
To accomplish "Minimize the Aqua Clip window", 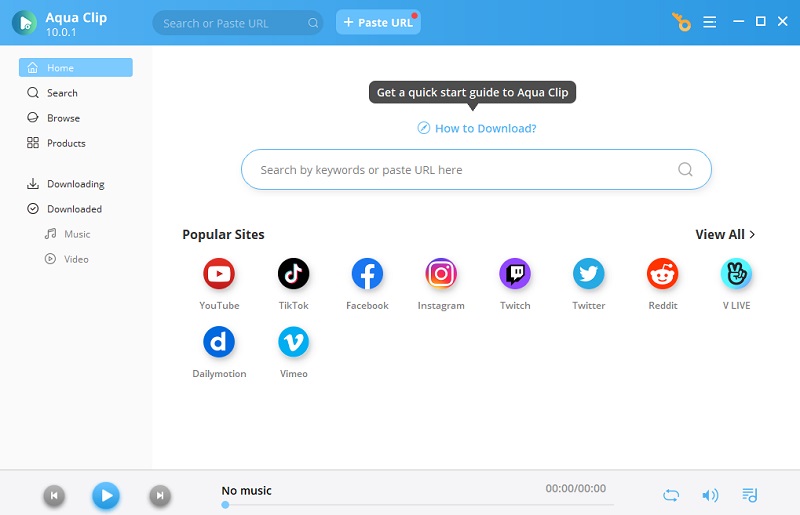I will [x=738, y=21].
